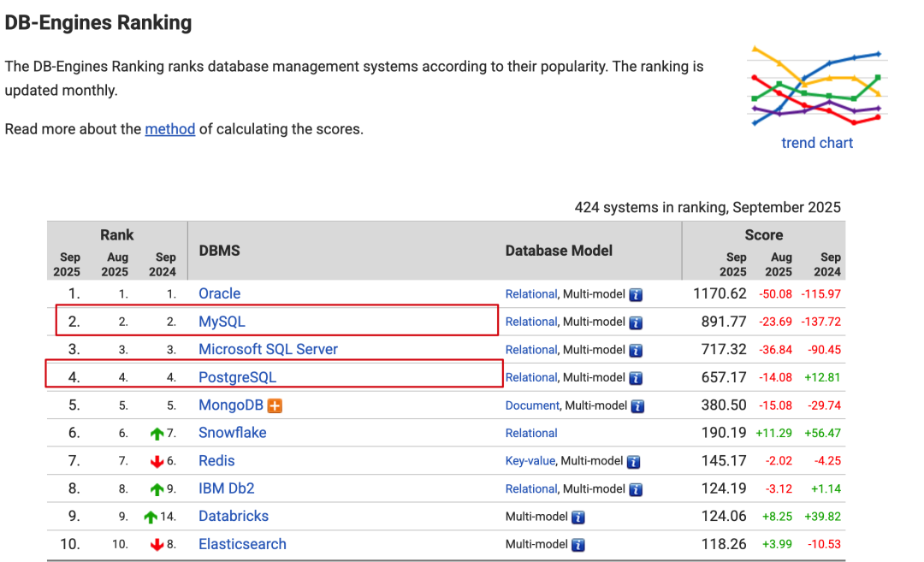Screen dimensions: 924x562
Task: Open the PostgreSQL DBMS link
Action: point(238,377)
